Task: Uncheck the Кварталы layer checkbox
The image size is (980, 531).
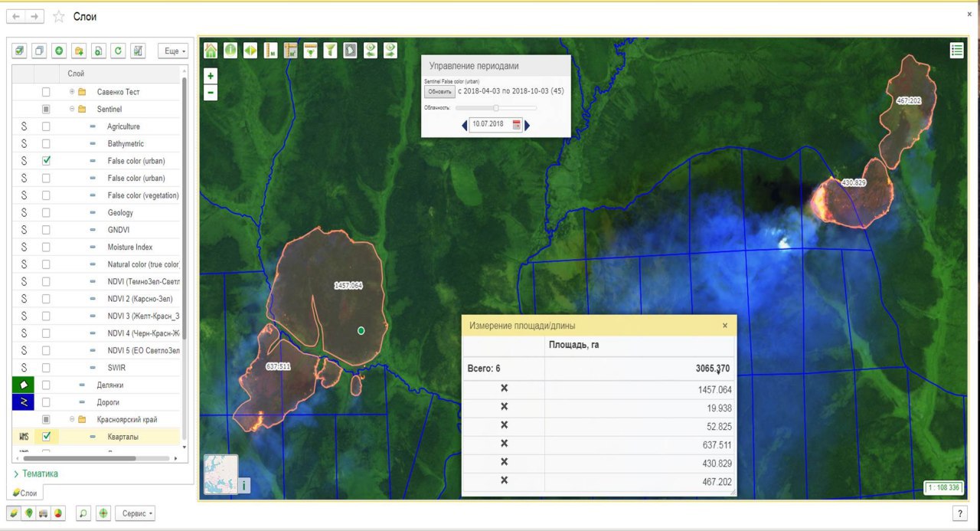Action: tap(46, 437)
